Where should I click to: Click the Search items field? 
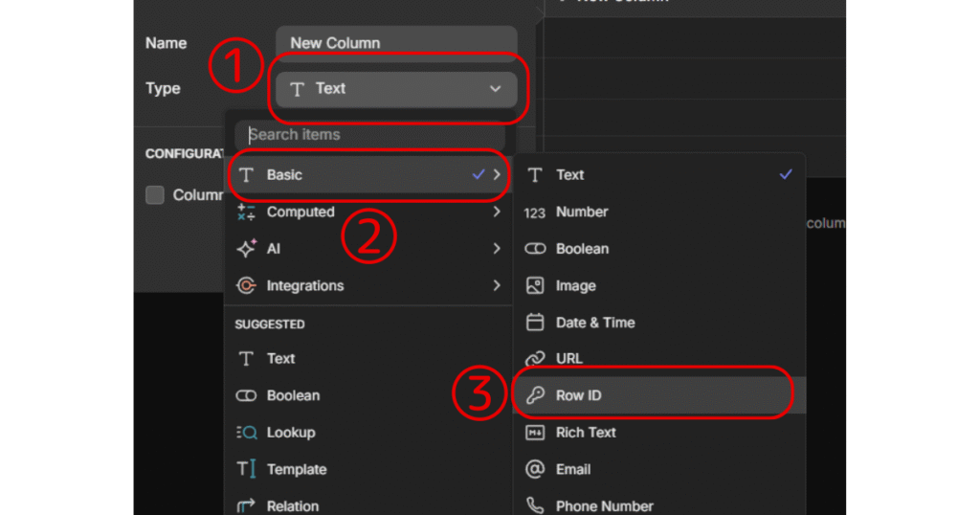370,135
